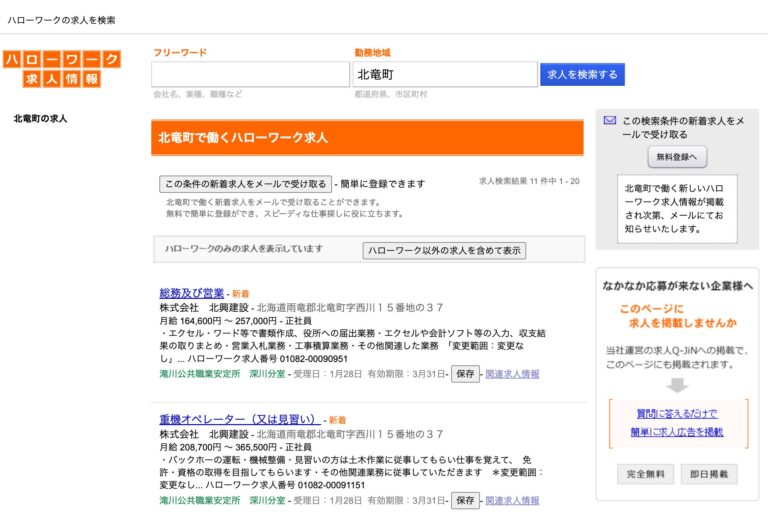Show jobs including ハローワーク以外の求人
Viewport: 768px width, 520px height.
pyautogui.click(x=443, y=251)
